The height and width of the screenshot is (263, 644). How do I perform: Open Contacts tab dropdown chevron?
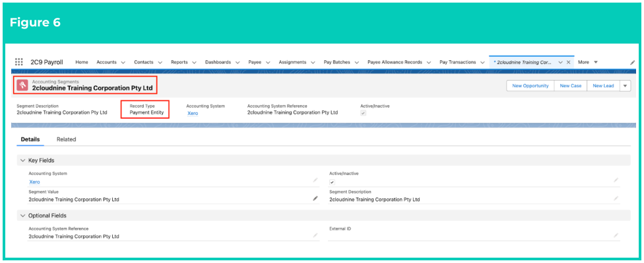point(160,63)
